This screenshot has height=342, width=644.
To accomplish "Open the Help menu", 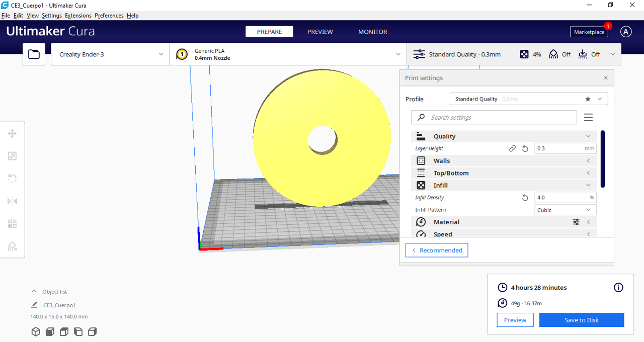I will 132,16.
